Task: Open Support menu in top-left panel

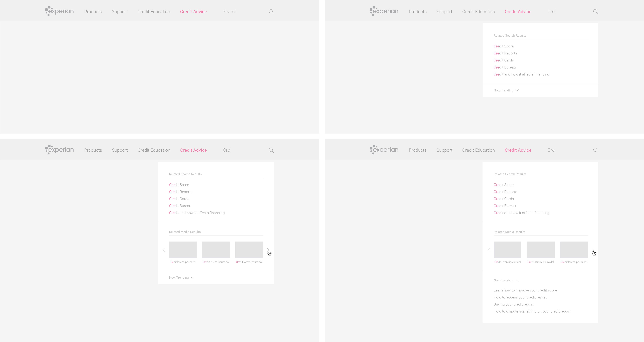Action: pos(120,12)
